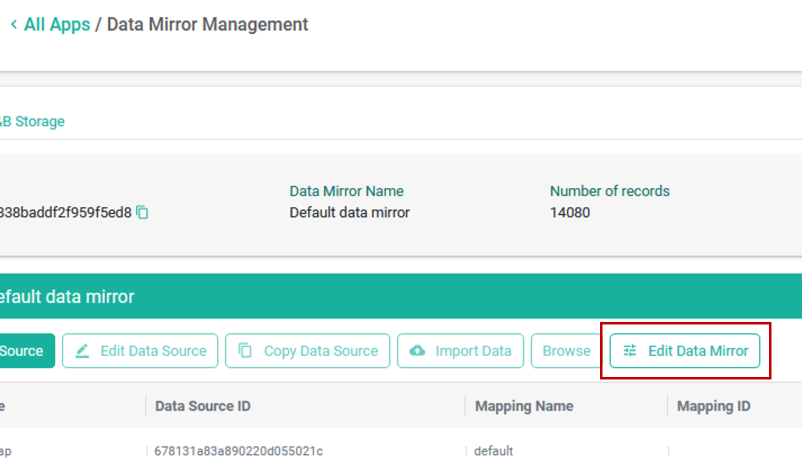The width and height of the screenshot is (802, 458).
Task: Click the green Source button
Action: [x=27, y=351]
